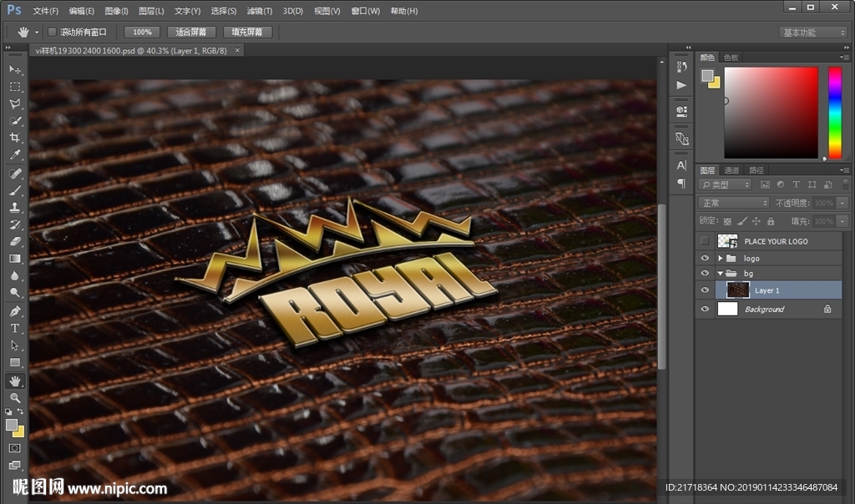Open the History panel icon
Image resolution: width=855 pixels, height=504 pixels.
click(681, 67)
